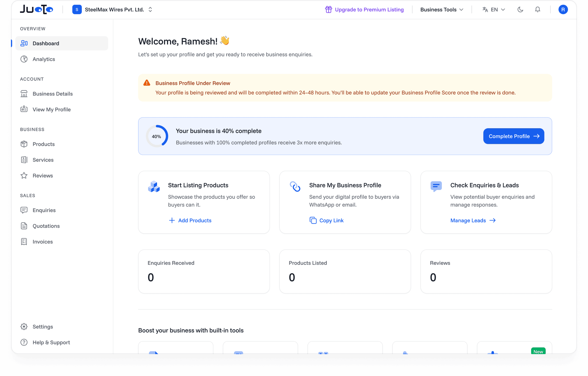
Task: Open the user avatar R menu
Action: click(563, 10)
